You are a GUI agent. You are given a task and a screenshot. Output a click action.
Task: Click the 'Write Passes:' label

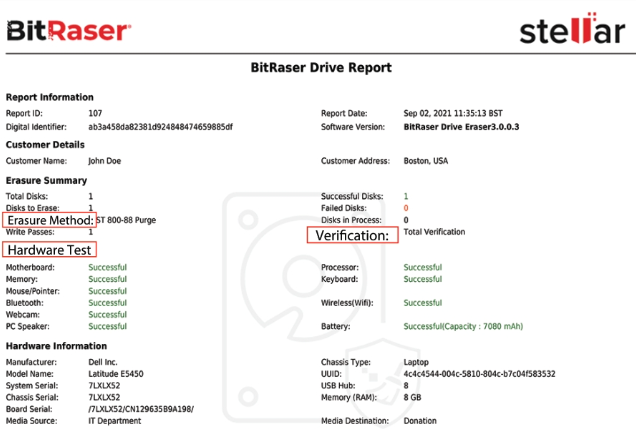coord(30,232)
